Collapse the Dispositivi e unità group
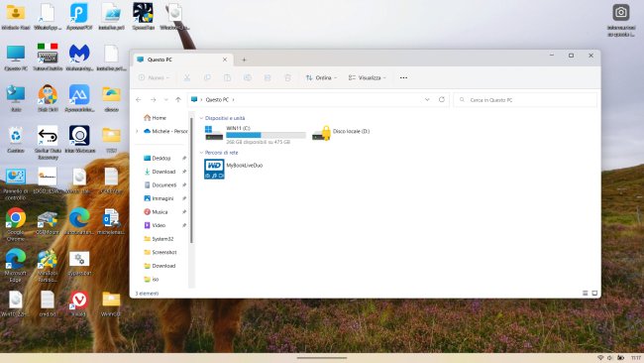The image size is (644, 363). tap(201, 118)
